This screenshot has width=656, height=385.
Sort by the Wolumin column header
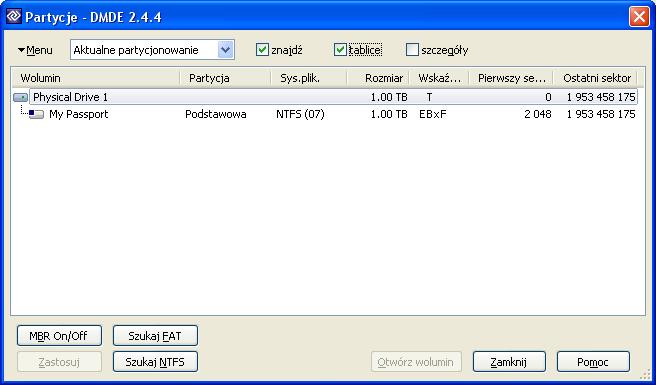96,78
